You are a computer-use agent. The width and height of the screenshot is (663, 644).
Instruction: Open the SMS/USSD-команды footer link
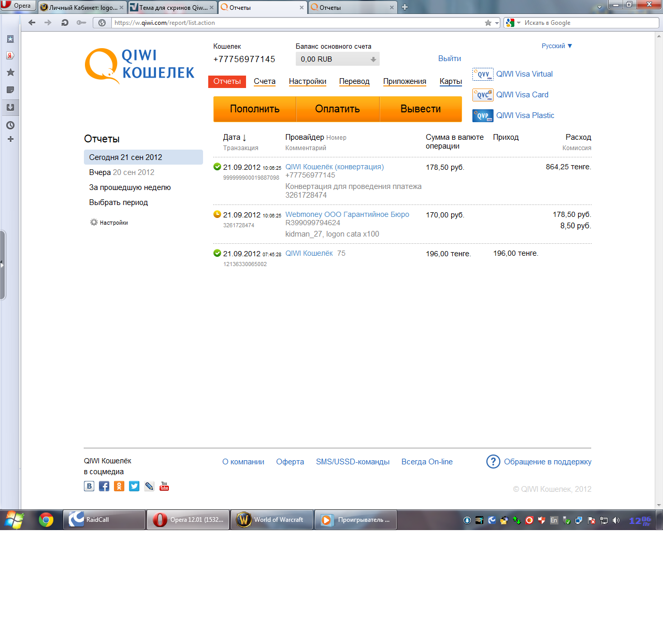click(353, 462)
